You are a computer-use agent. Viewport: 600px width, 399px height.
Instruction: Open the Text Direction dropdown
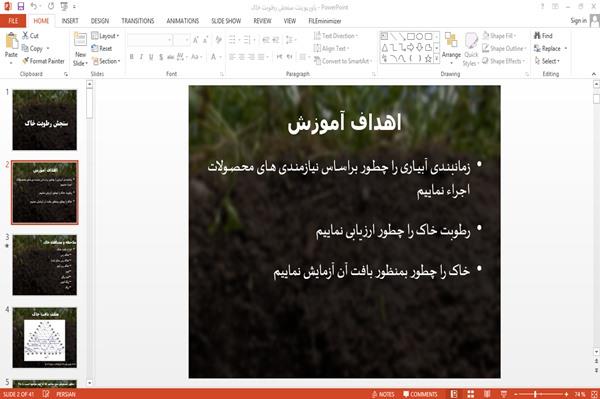coord(336,36)
